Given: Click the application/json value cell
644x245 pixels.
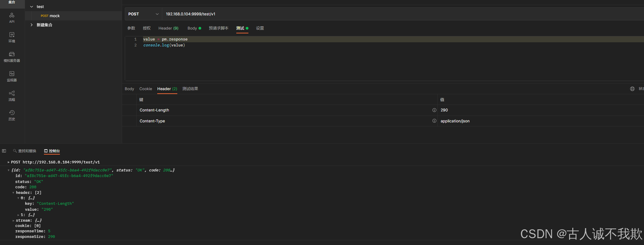Looking at the screenshot, I should point(540,121).
